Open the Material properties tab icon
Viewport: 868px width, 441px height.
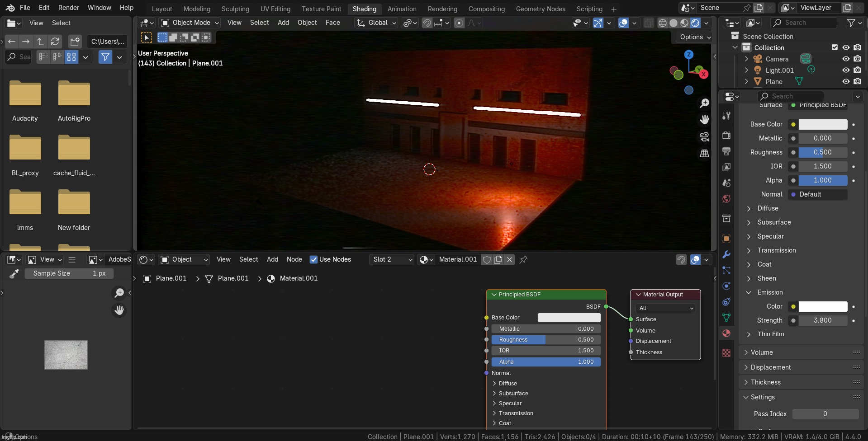[726, 333]
